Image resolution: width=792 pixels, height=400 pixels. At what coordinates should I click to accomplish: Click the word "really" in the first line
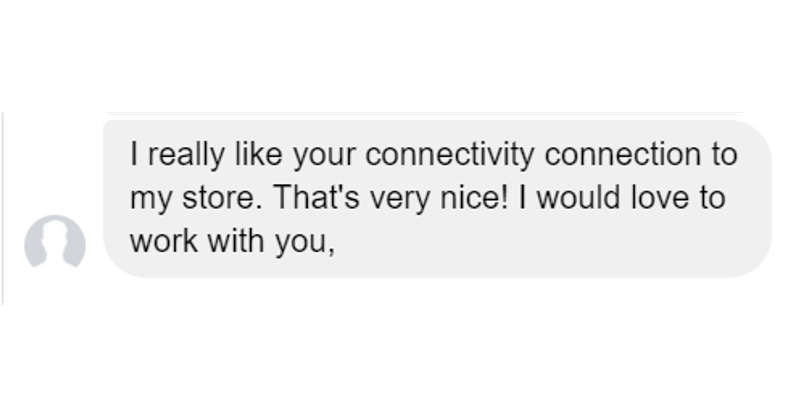pos(186,154)
